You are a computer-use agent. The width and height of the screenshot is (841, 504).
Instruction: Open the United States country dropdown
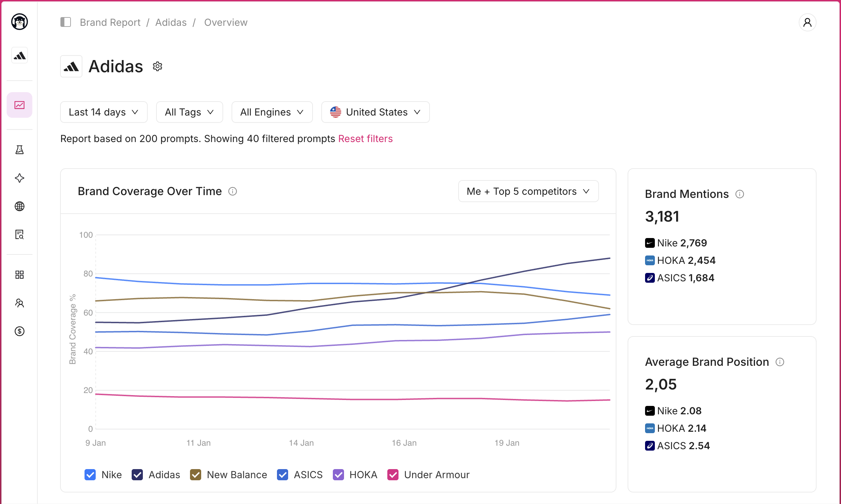point(375,112)
